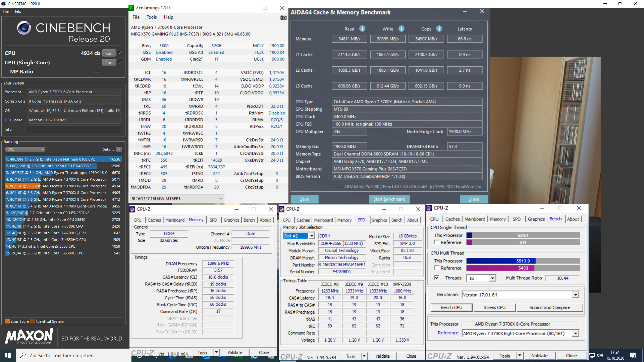Click the CPU-Z SPD window title icon
The image size is (644, 362).
(x=282, y=209)
